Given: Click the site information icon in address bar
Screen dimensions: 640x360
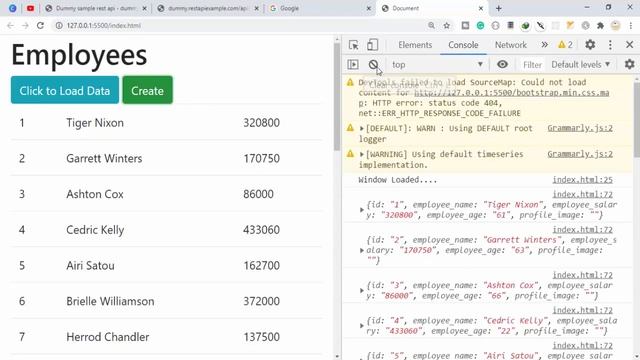Looking at the screenshot, I should [x=59, y=25].
